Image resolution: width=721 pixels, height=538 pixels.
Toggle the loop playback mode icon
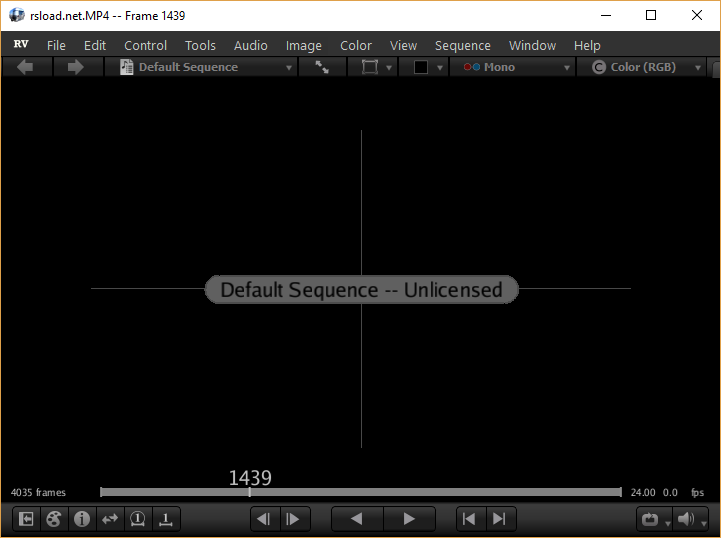pyautogui.click(x=650, y=520)
